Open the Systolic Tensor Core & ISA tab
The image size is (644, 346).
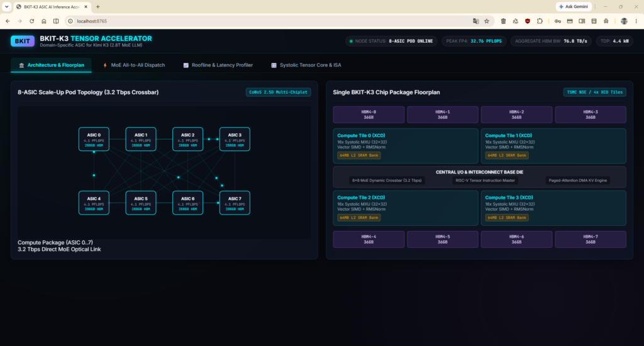tap(306, 65)
